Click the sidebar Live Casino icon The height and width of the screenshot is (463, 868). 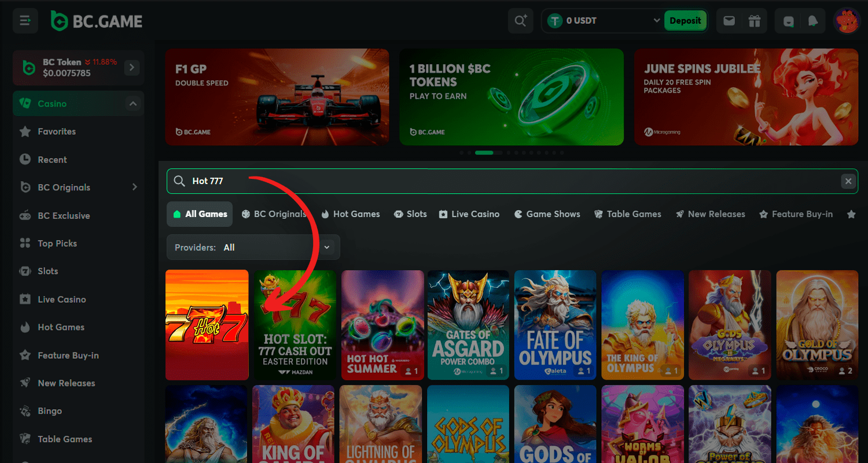[x=25, y=299]
